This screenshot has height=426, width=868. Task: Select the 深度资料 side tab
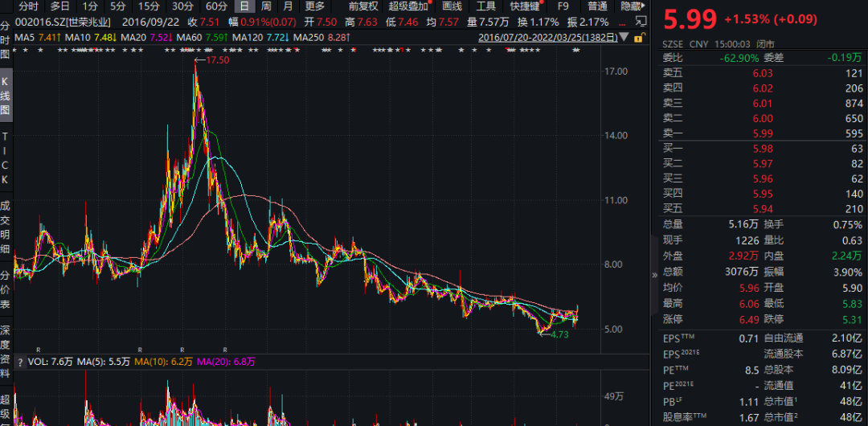(x=6, y=350)
